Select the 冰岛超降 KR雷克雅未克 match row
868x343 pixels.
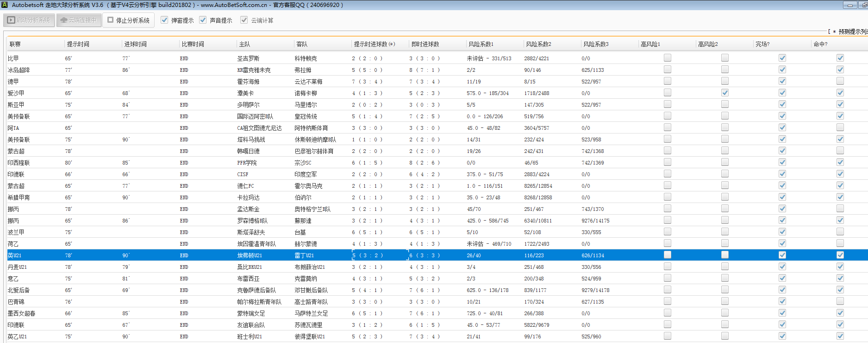[x=254, y=70]
